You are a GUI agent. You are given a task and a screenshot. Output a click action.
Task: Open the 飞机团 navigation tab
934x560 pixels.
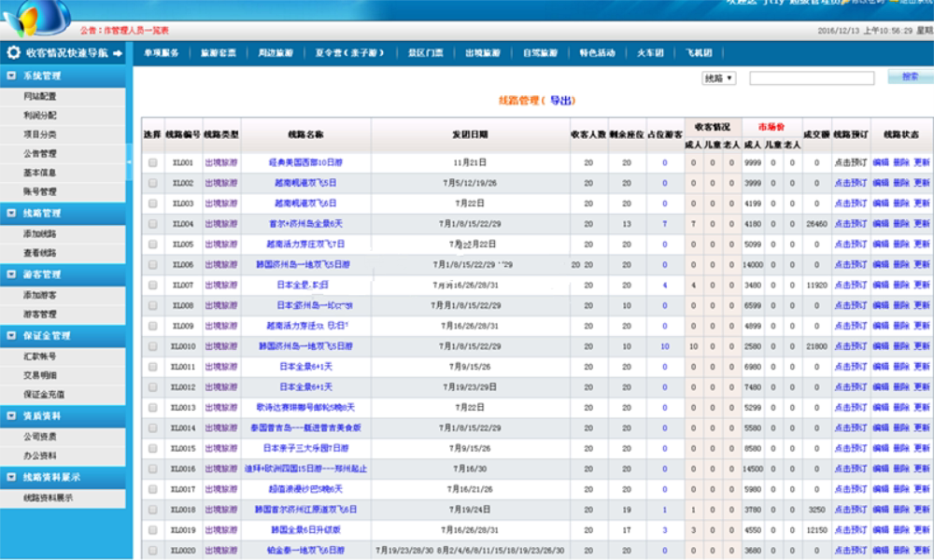(700, 53)
